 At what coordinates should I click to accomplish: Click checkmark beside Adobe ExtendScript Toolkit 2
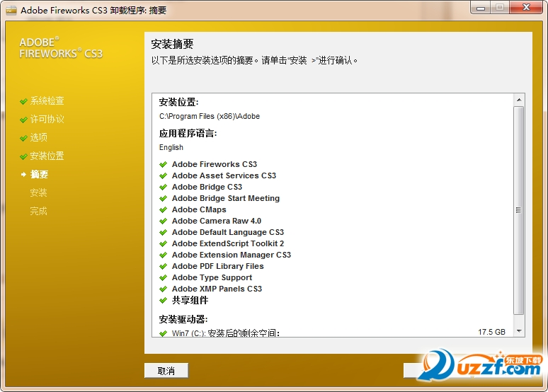164,243
